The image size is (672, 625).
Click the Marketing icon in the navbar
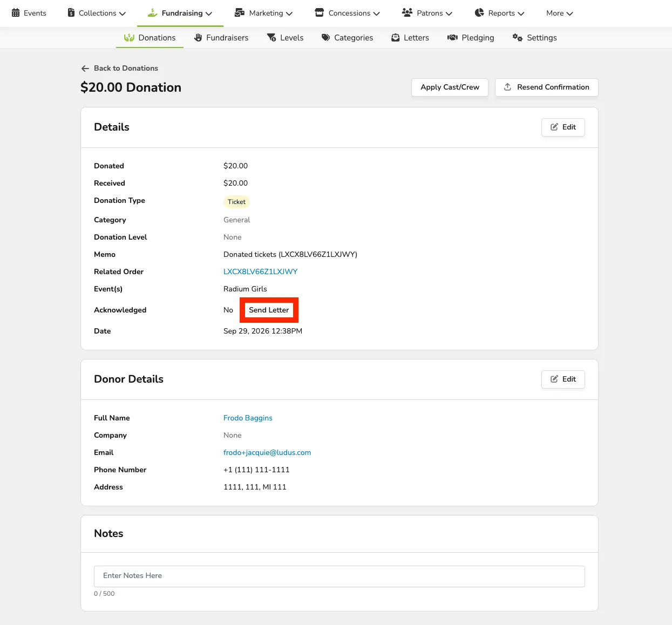[240, 13]
